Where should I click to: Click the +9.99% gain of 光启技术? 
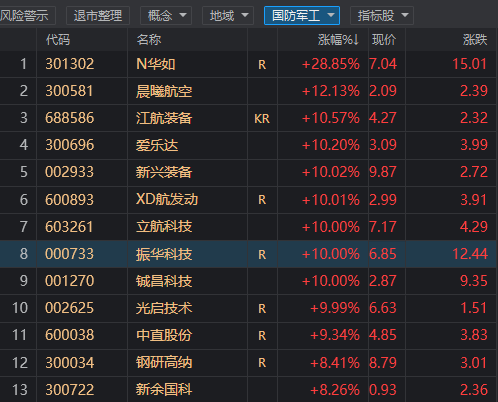tap(335, 308)
